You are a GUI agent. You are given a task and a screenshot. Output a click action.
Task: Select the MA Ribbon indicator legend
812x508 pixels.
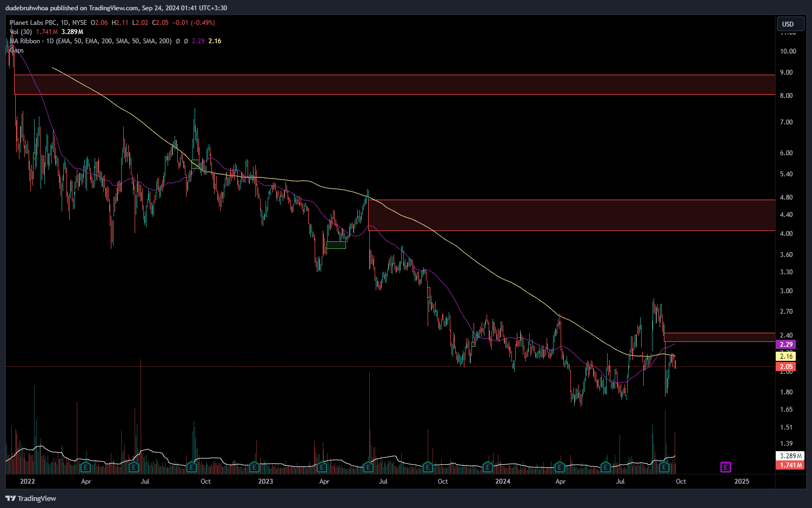pos(91,41)
